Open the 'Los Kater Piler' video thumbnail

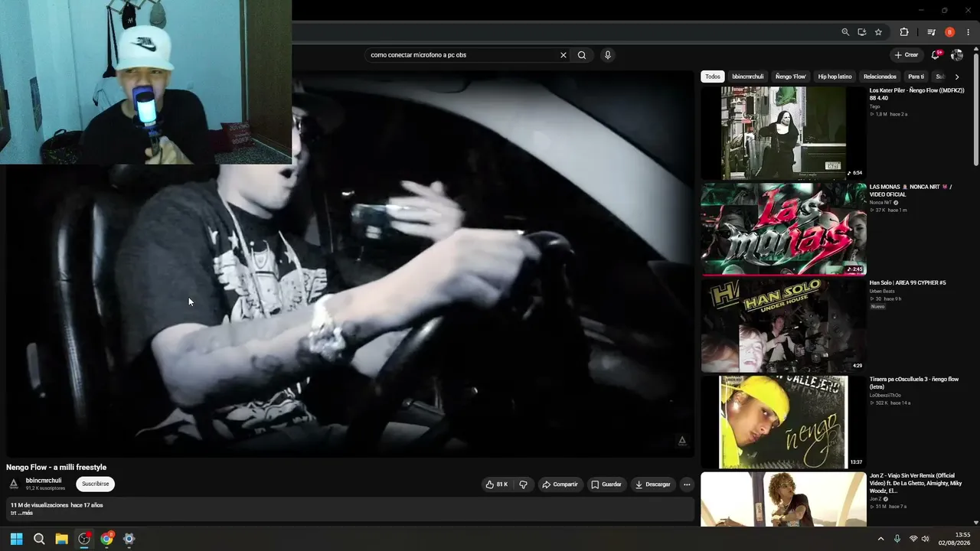(x=783, y=132)
